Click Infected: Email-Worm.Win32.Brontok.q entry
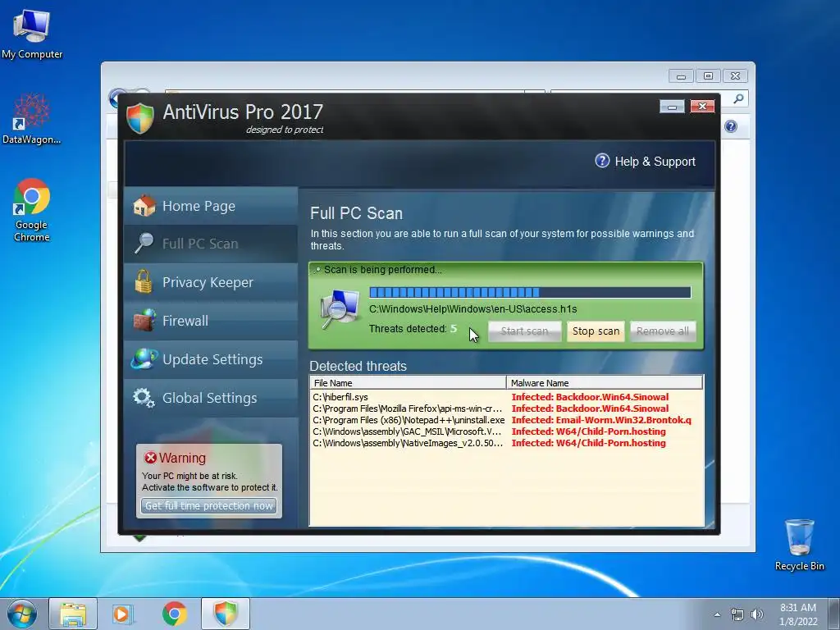The width and height of the screenshot is (840, 630). 601,420
